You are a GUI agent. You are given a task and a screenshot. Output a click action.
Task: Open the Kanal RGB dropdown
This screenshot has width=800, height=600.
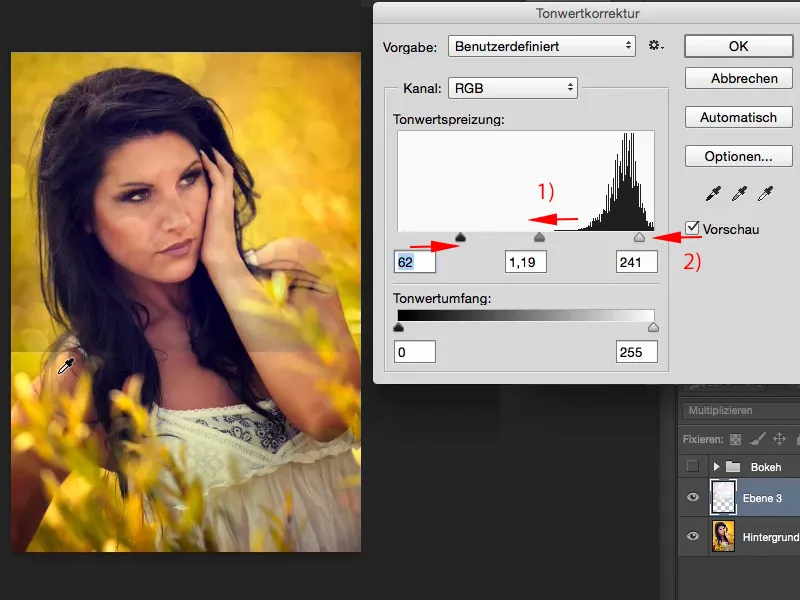(513, 88)
